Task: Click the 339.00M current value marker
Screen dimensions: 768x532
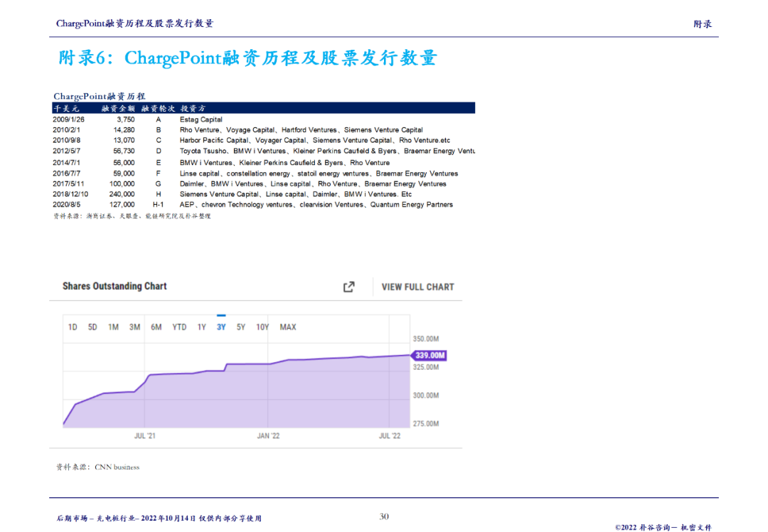Action: point(430,355)
